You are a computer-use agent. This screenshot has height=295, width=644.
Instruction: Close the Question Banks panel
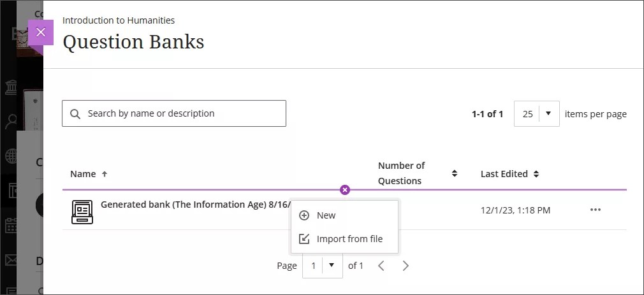(41, 32)
